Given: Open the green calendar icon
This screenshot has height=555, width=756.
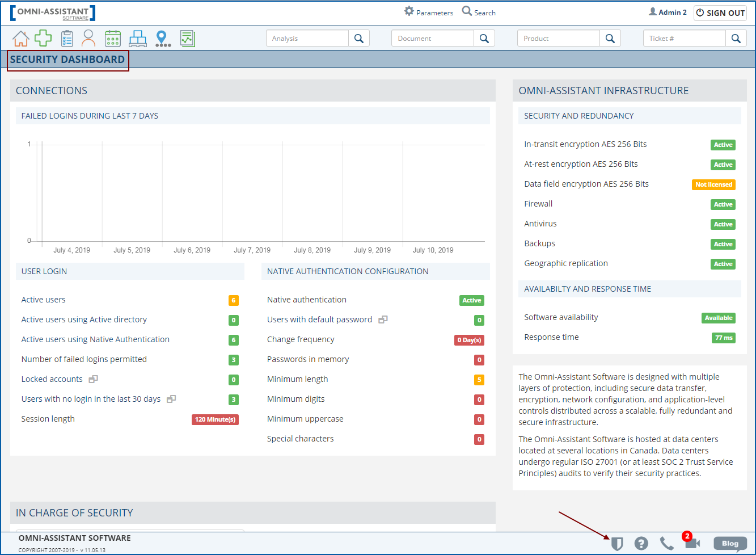Looking at the screenshot, I should (112, 38).
